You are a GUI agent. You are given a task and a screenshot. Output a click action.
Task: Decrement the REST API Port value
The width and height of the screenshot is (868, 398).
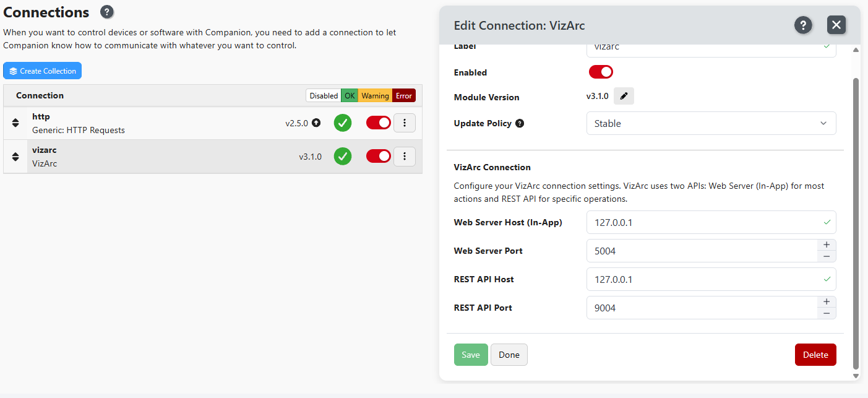click(827, 313)
